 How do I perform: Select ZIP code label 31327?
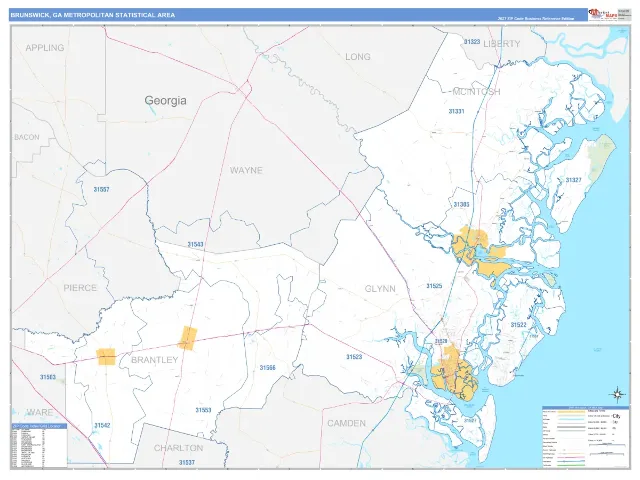tap(573, 180)
